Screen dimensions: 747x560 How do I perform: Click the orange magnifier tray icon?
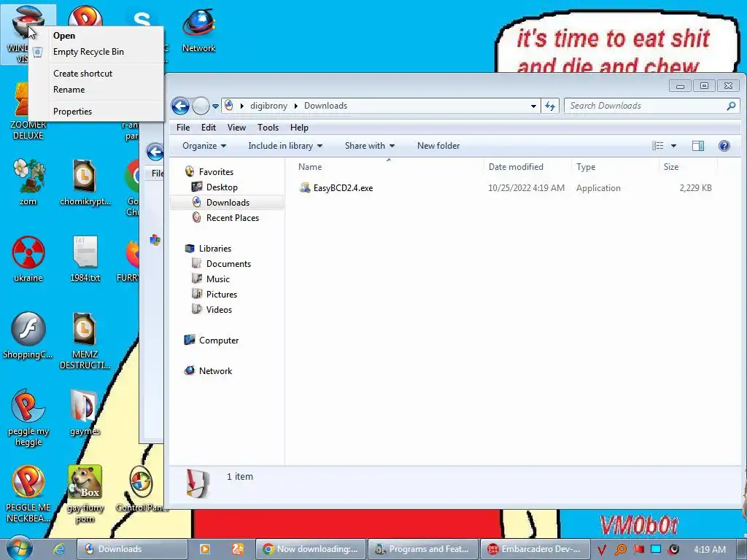620,550
